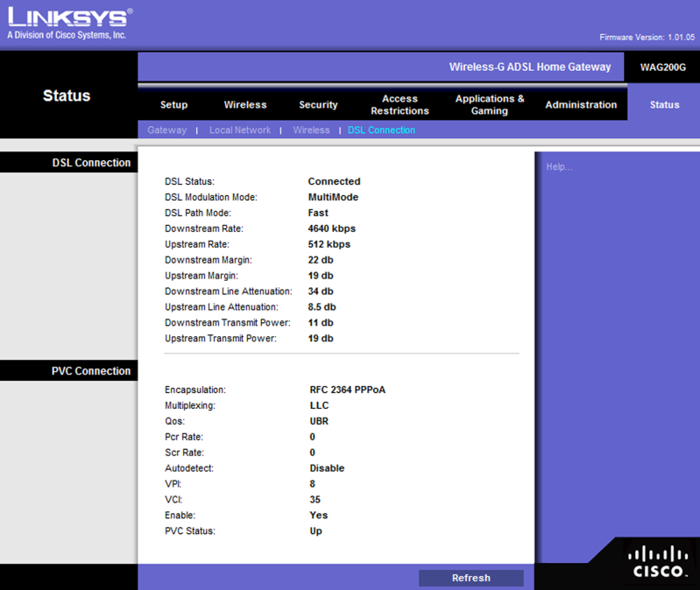
Task: Click the Status tab in main navigation
Action: pos(664,105)
